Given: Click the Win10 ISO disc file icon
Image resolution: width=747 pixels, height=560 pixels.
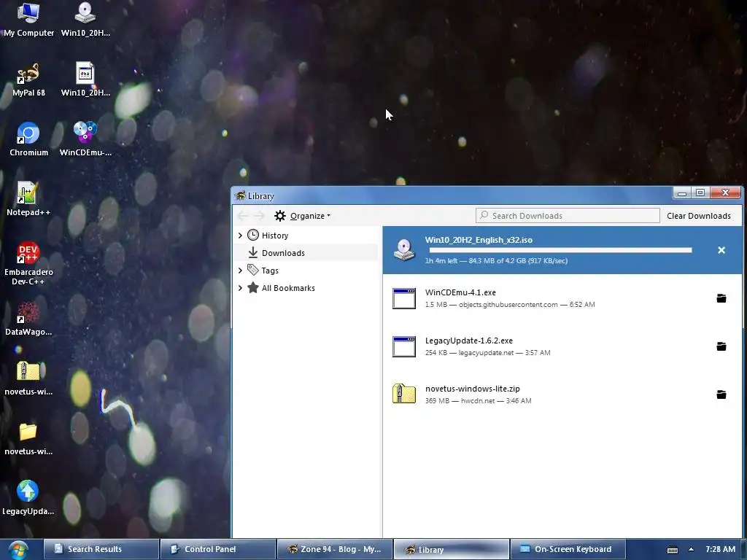Looking at the screenshot, I should tap(404, 250).
